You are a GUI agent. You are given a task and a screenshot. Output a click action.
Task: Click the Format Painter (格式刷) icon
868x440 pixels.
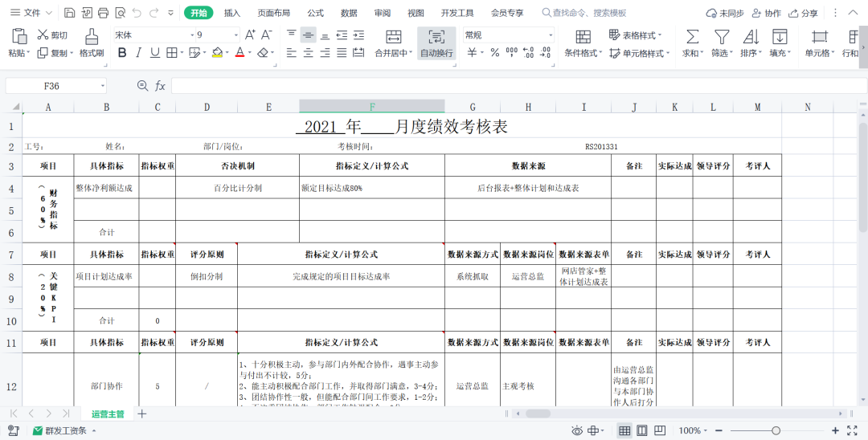click(92, 37)
